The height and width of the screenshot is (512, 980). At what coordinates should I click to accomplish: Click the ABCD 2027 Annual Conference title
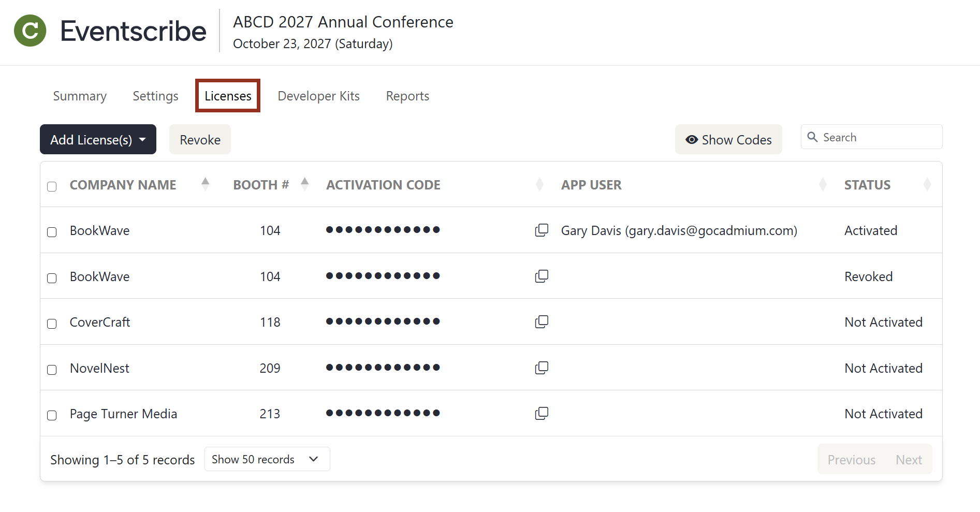343,22
